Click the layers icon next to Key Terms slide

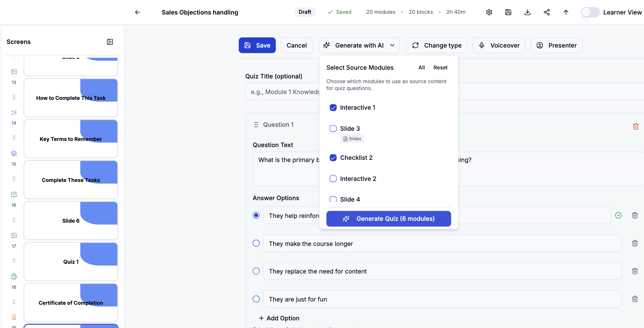tap(14, 153)
